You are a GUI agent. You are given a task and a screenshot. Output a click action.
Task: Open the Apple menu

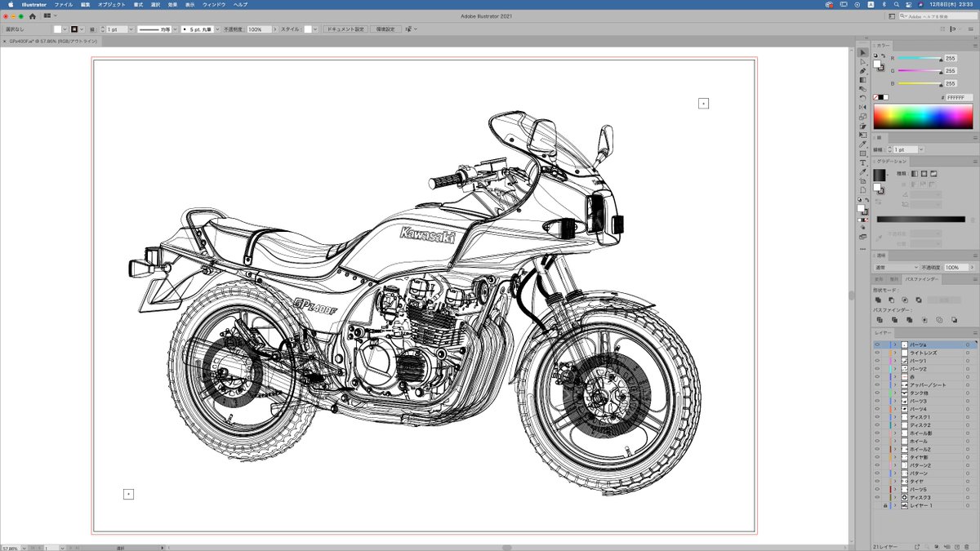click(11, 4)
